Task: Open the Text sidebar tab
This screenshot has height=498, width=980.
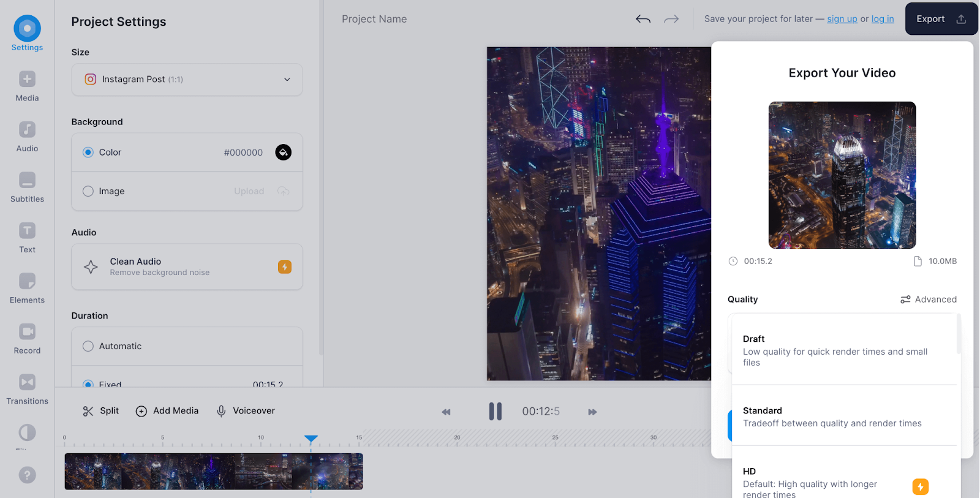Action: pyautogui.click(x=27, y=238)
